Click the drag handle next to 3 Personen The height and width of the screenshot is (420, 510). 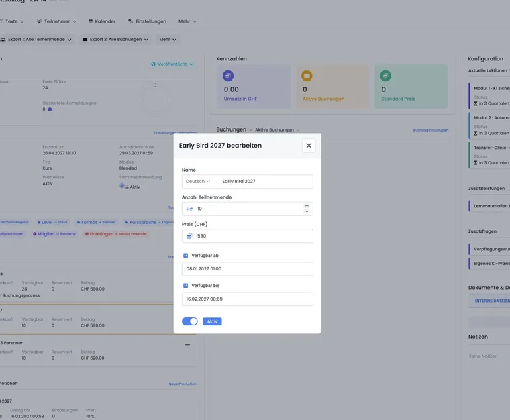click(x=187, y=345)
